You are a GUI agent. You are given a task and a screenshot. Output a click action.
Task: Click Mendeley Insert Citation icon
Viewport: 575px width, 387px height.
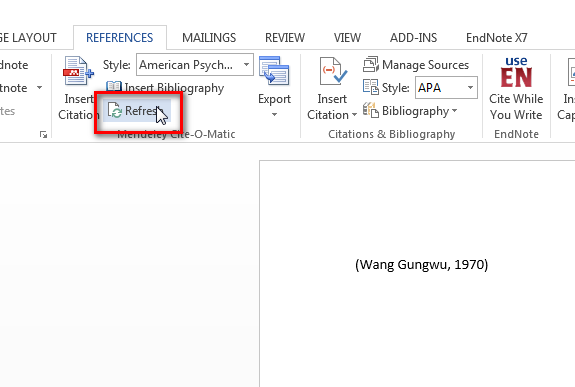coord(78,72)
